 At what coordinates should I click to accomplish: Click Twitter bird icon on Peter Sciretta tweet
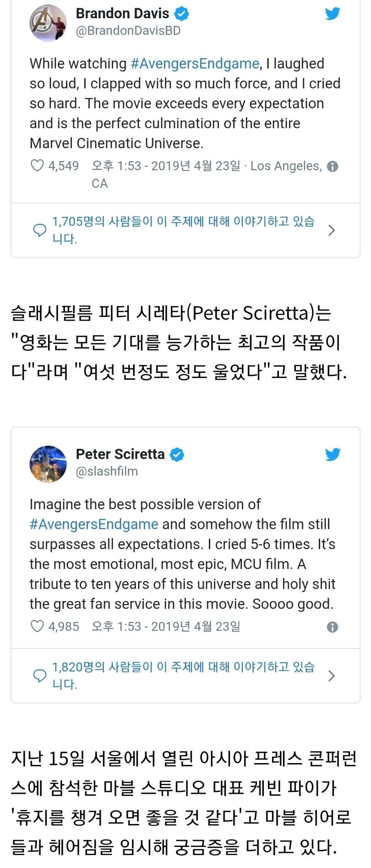(x=333, y=454)
